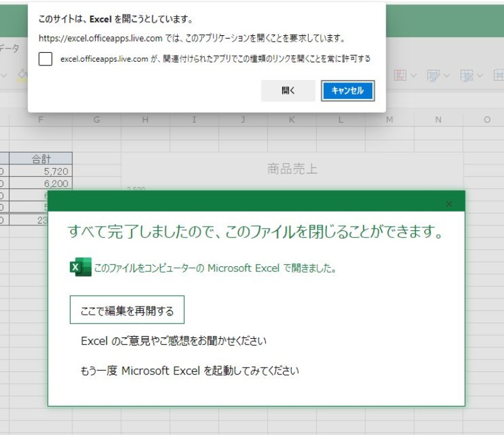Image resolution: width=504 pixels, height=435 pixels.
Task: Select the fill color brush icon on the ribbon
Action: click(22, 74)
